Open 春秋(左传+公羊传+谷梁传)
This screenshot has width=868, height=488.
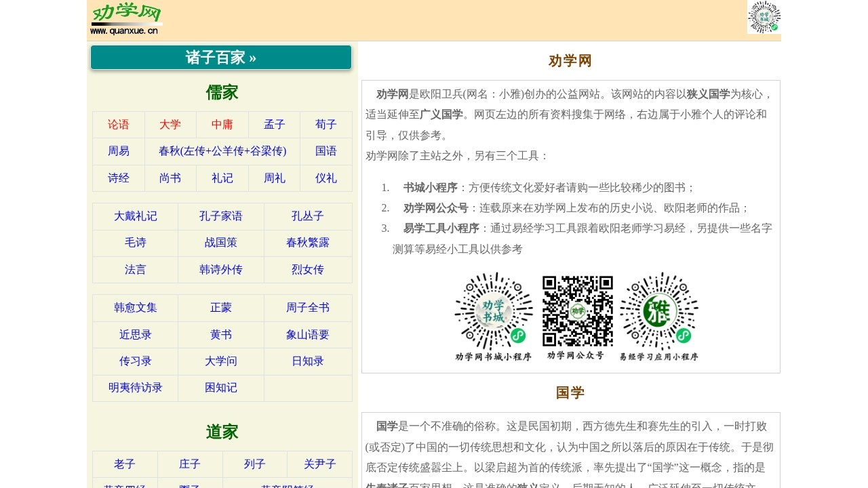tap(222, 151)
